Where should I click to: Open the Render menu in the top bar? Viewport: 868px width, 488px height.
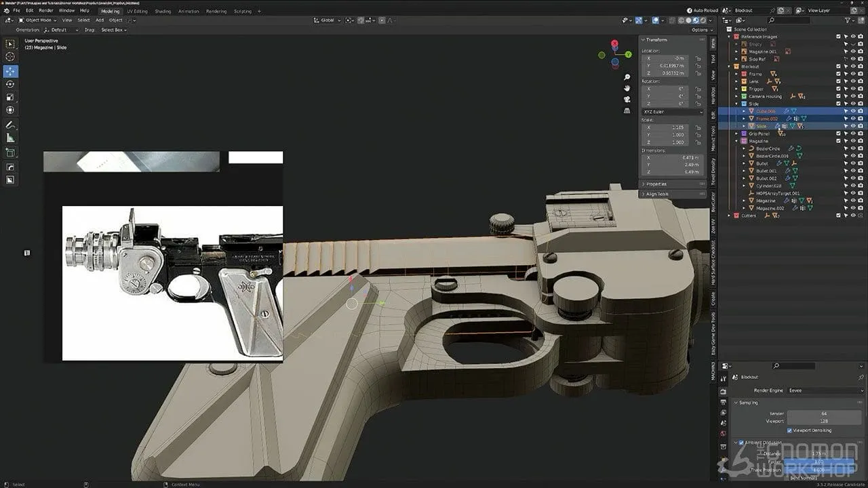coord(47,11)
